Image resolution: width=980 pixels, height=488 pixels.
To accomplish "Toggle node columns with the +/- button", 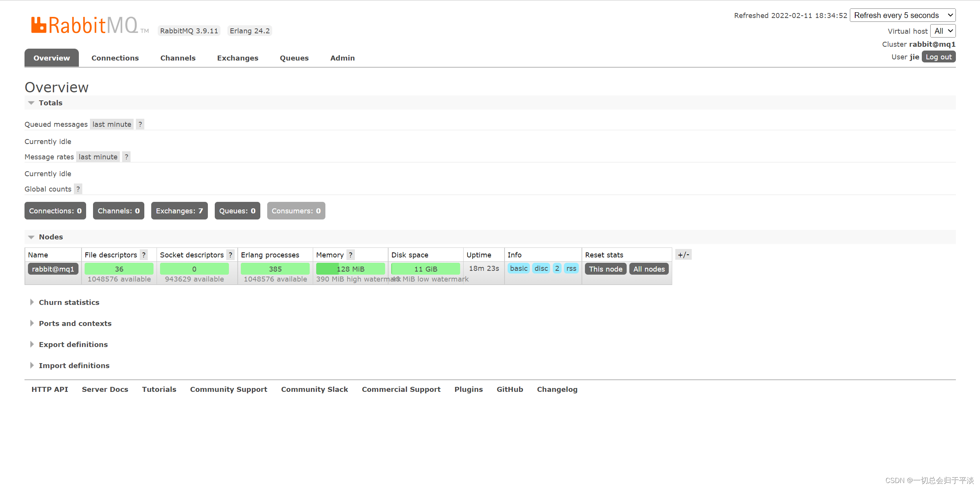I will point(683,255).
